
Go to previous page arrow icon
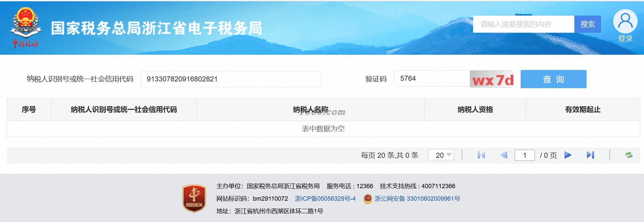point(503,155)
